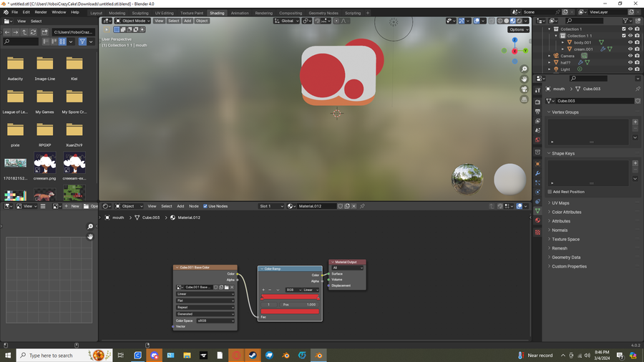Hide Camera with eye icon
Viewport: 644px width, 362px height.
(630, 56)
